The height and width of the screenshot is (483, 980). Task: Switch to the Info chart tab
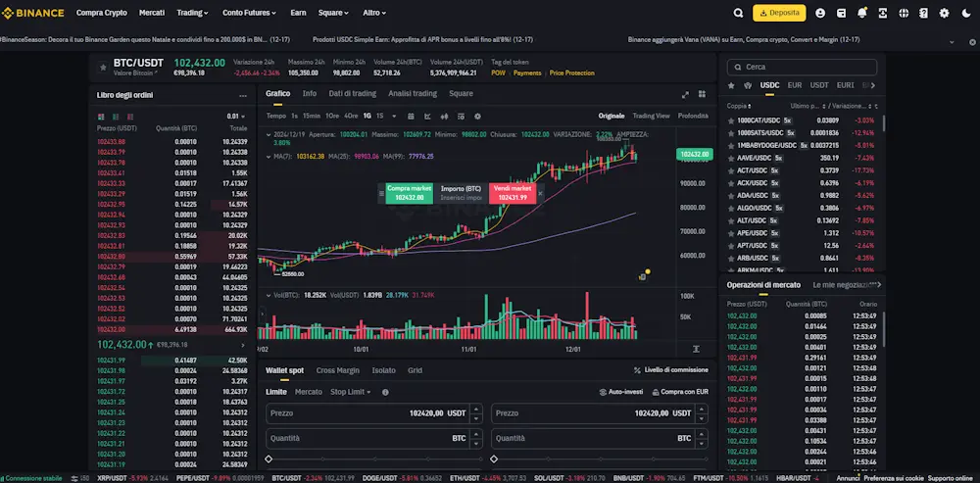310,94
